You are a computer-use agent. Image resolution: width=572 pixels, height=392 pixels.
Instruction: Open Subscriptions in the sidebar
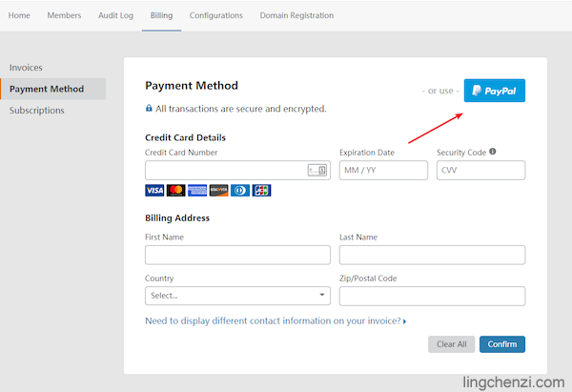pos(37,111)
